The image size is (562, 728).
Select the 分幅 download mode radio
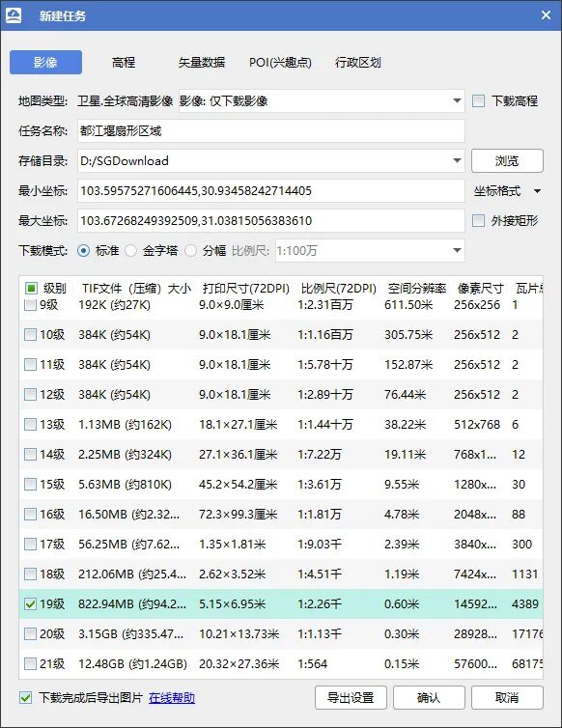(x=190, y=251)
